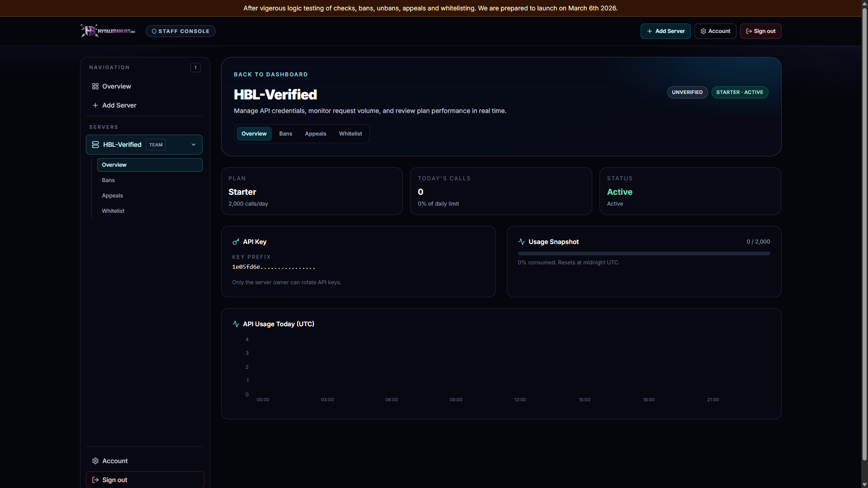Switch to the Bans tab in header
This screenshot has height=488, width=868.
pos(286,134)
